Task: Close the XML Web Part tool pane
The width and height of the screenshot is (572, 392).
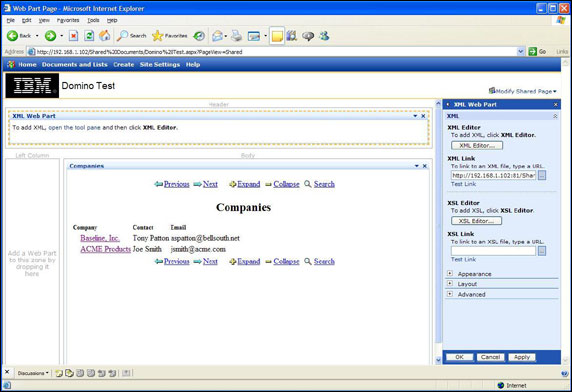Action: pyautogui.click(x=556, y=105)
